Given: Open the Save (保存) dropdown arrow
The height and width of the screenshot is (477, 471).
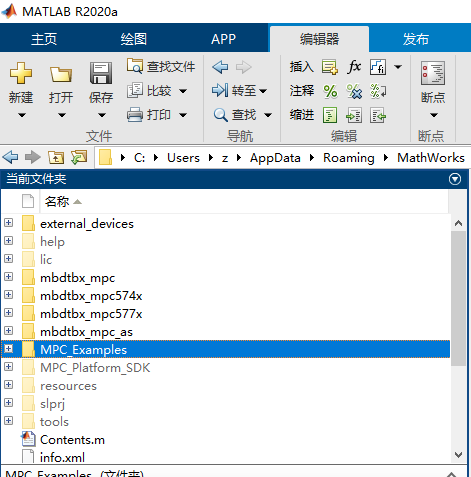Looking at the screenshot, I should click(x=102, y=115).
